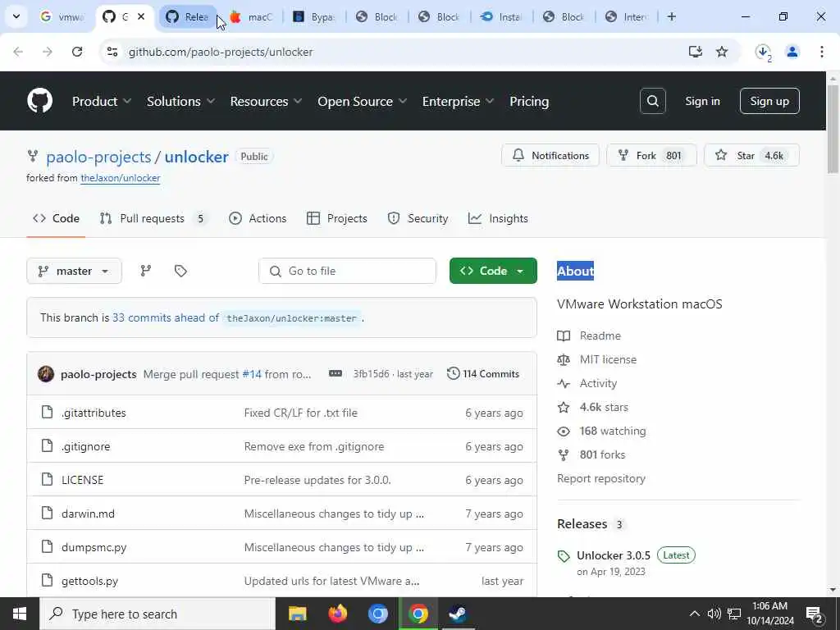This screenshot has height=630, width=840.
Task: Open 33 commits ahead link
Action: [166, 317]
